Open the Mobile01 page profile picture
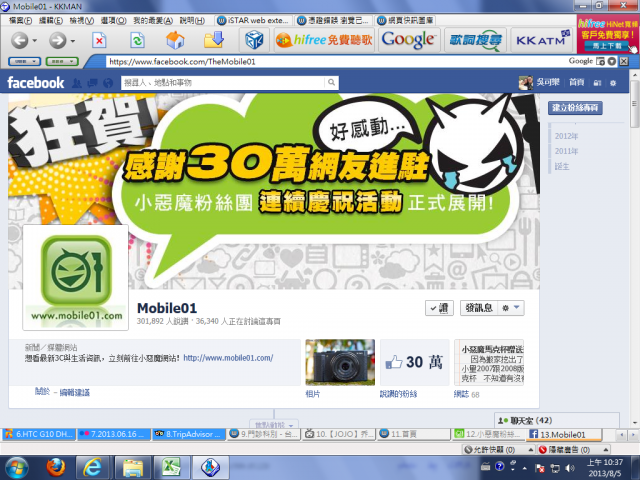The image size is (640, 480). [x=76, y=277]
